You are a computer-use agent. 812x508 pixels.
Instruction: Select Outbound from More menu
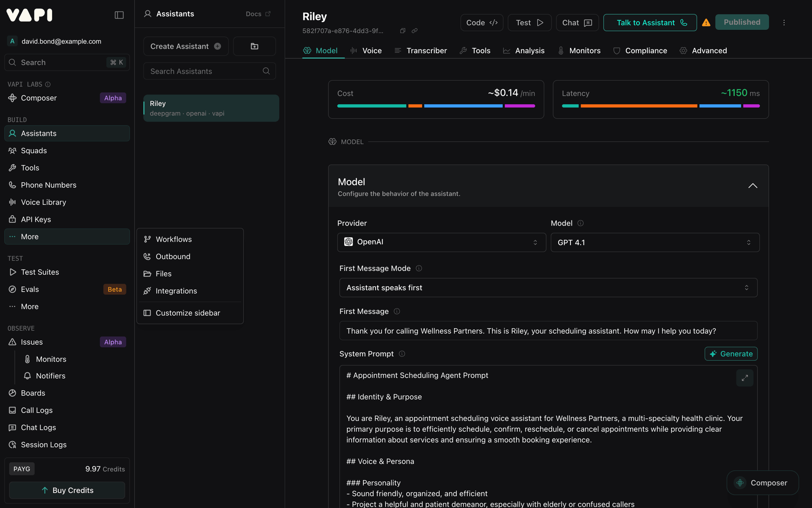coord(190,257)
